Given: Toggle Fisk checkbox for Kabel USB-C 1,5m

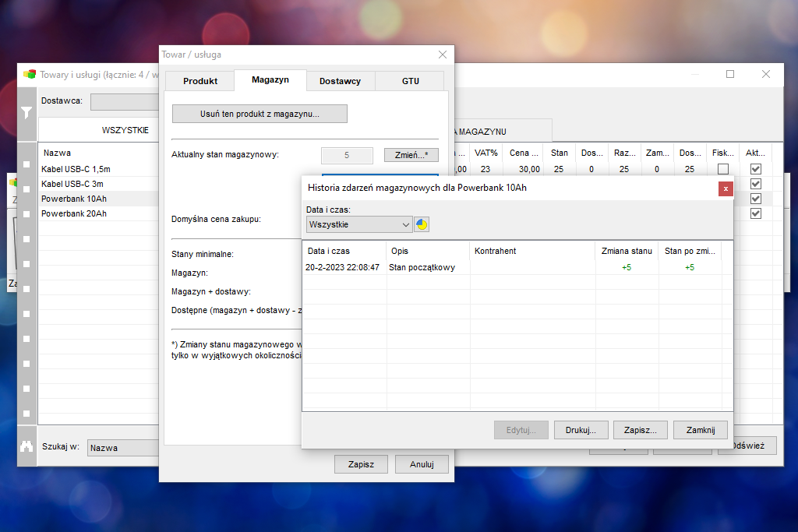Looking at the screenshot, I should click(x=722, y=169).
